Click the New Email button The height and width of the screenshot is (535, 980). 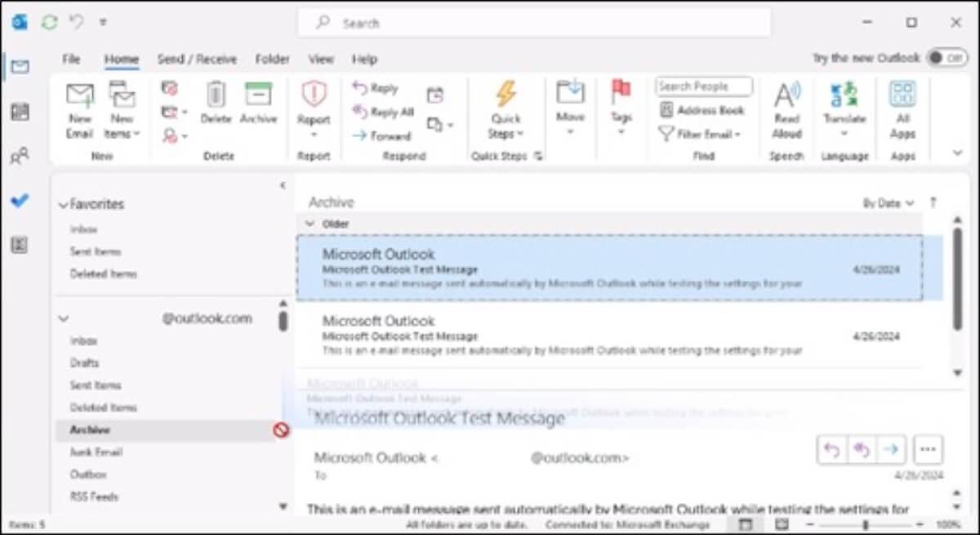click(x=80, y=110)
